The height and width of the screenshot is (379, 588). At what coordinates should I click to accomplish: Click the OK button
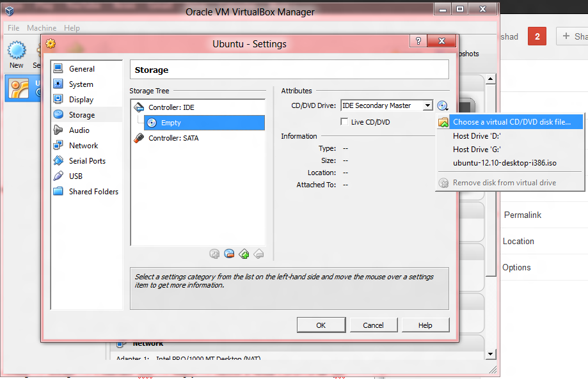[x=321, y=325]
